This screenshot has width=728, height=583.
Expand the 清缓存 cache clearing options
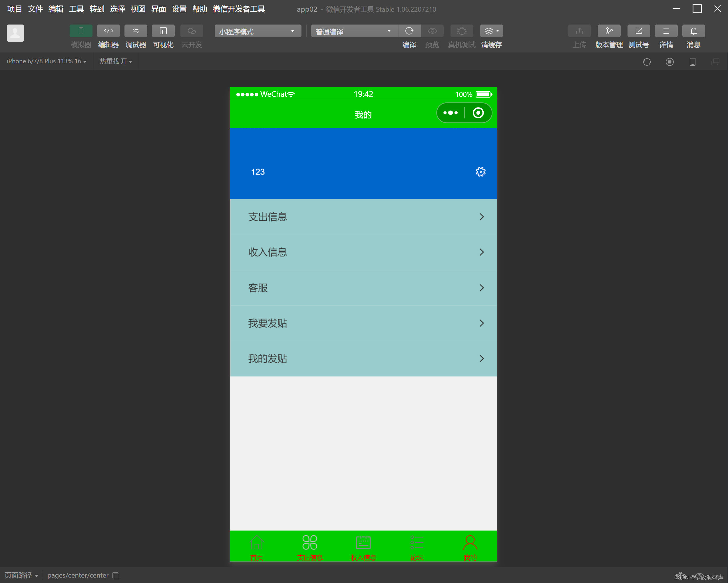click(x=497, y=31)
